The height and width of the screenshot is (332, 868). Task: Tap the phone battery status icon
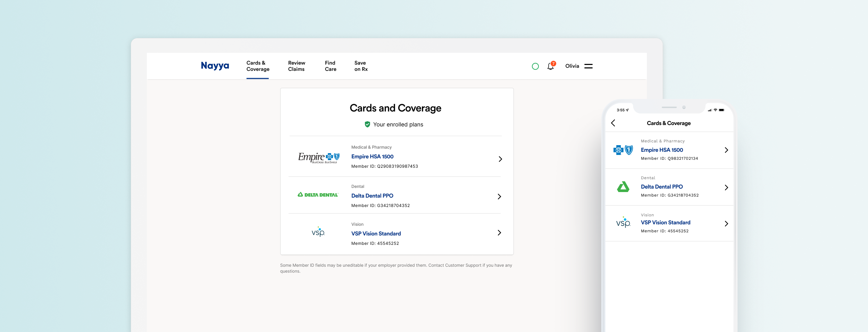(x=722, y=110)
